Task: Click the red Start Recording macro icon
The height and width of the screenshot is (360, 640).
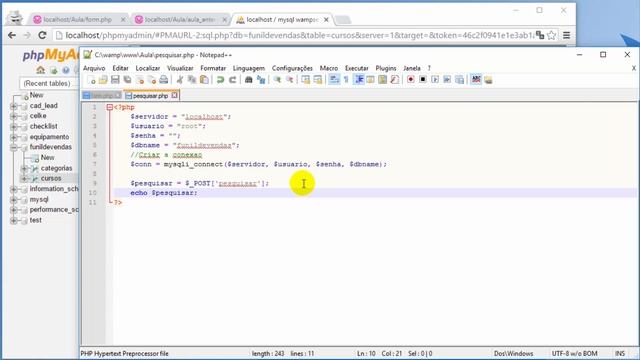Action: pyautogui.click(x=411, y=80)
